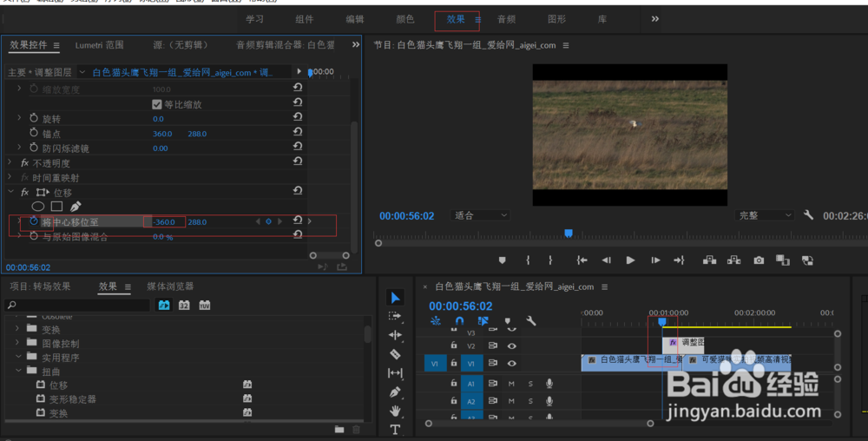Open the Lumetri 范围 tab
Image resolution: width=868 pixels, height=441 pixels.
click(100, 45)
